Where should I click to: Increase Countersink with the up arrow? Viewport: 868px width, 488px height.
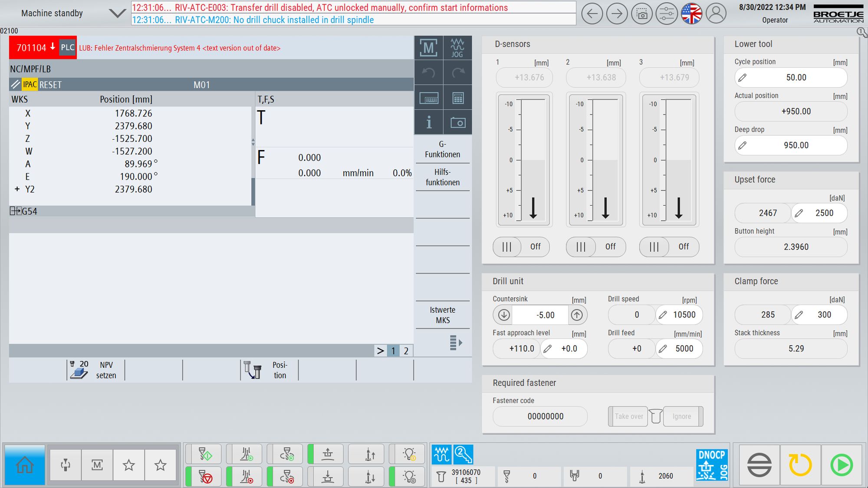577,315
